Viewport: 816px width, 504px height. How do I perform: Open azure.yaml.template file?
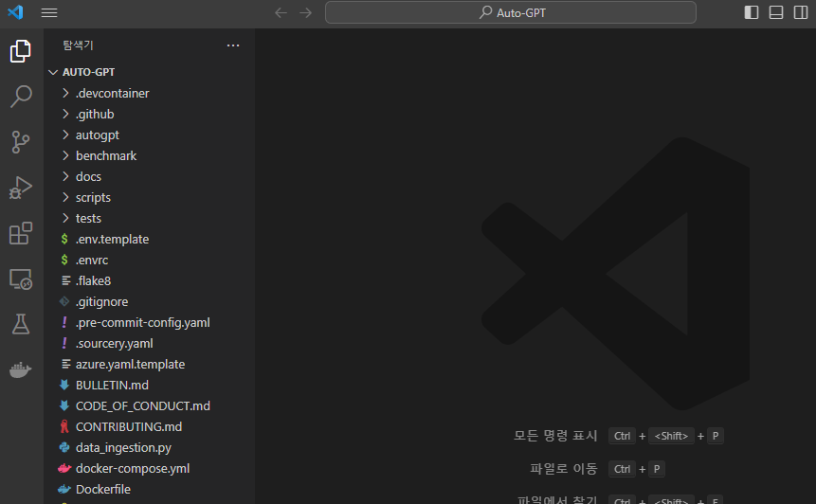click(150, 364)
